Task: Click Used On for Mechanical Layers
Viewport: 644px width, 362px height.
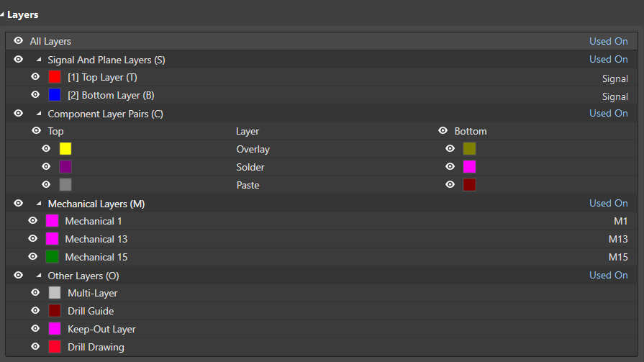Action: click(x=608, y=203)
